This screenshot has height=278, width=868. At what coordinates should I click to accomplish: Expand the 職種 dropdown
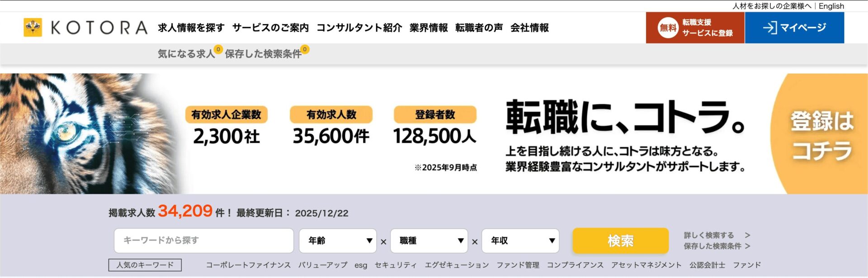click(x=429, y=241)
